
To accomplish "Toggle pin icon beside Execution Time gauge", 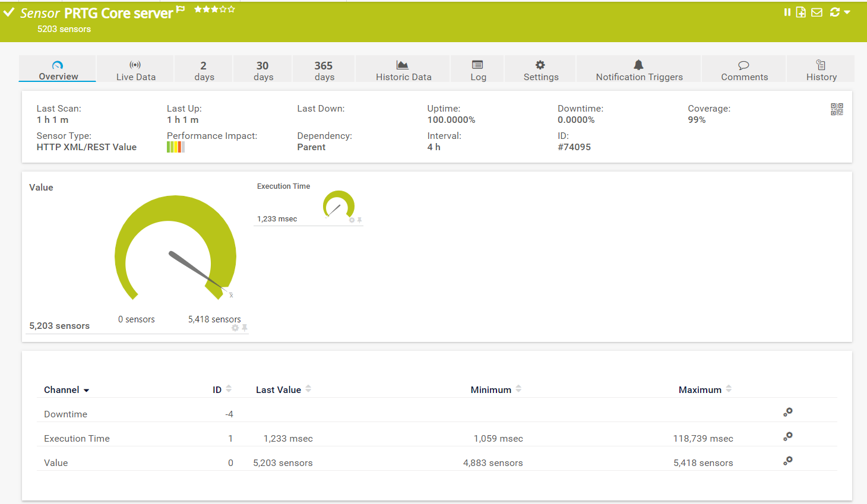I will [x=359, y=220].
